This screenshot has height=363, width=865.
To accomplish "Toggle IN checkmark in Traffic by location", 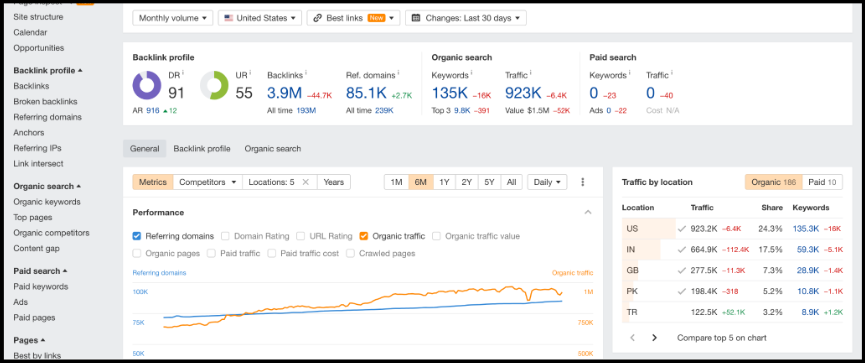I will pos(682,249).
